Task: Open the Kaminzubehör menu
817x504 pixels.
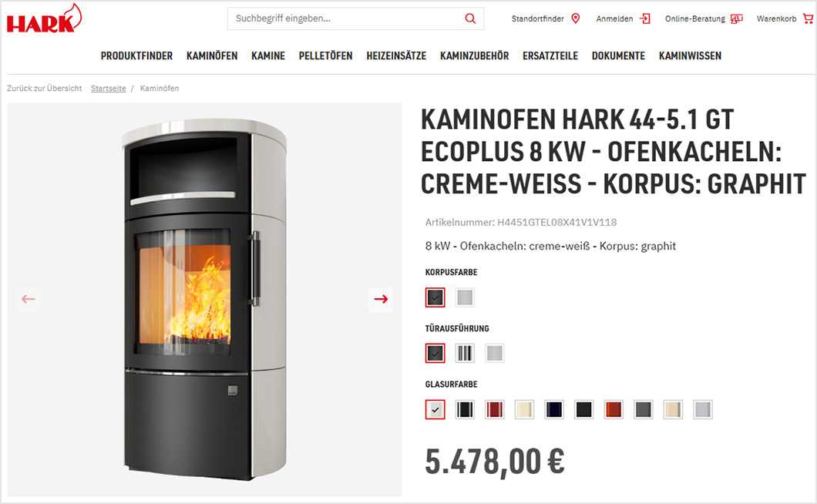Action: click(475, 55)
